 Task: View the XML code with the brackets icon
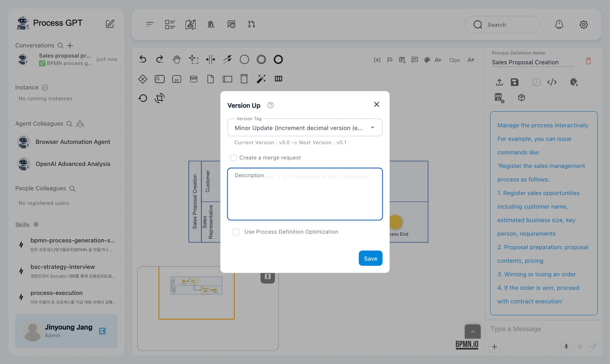coord(552,82)
